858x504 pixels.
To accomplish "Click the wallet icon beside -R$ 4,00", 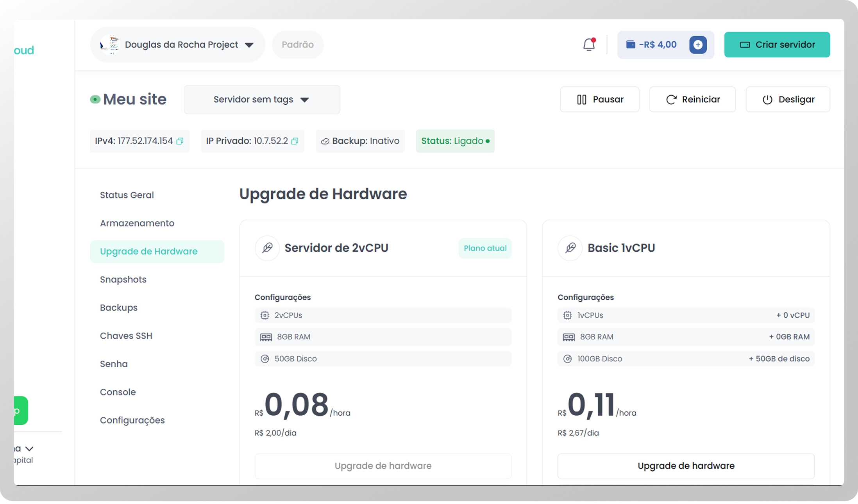I will (631, 45).
